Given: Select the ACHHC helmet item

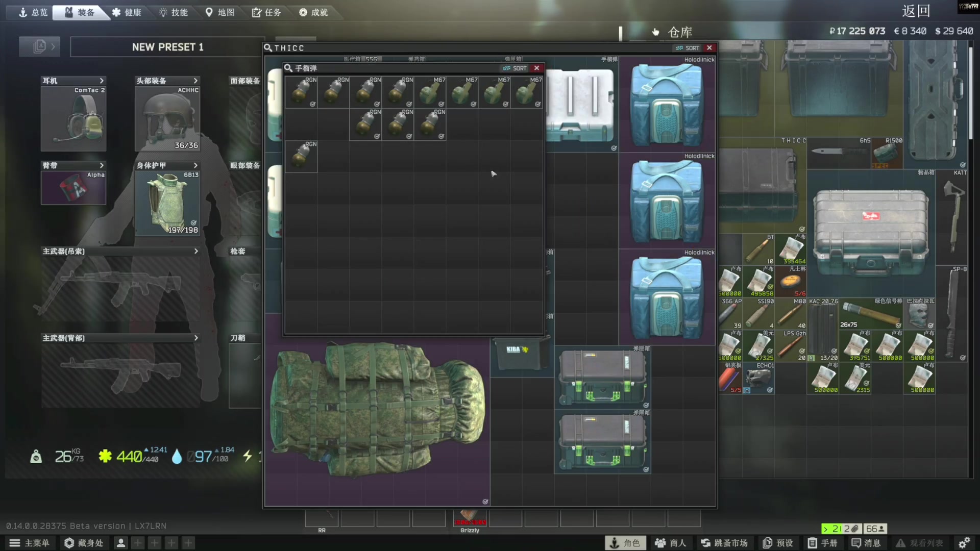Looking at the screenshot, I should click(x=167, y=118).
